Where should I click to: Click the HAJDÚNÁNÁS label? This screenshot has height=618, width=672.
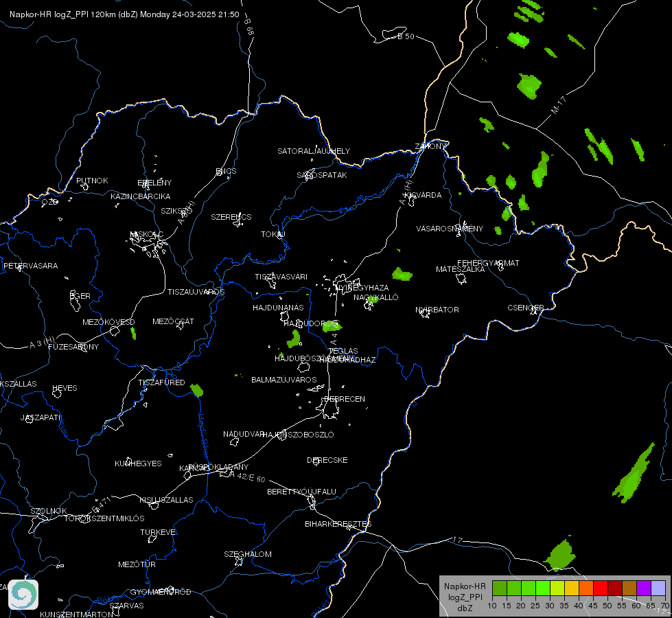[x=278, y=308]
